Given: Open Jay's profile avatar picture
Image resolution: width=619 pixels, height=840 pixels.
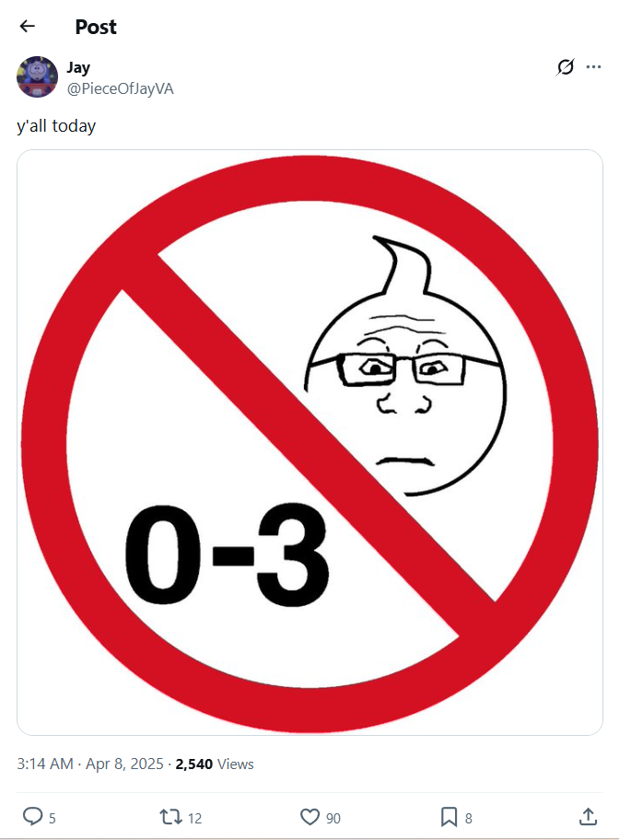Looking at the screenshot, I should click(37, 76).
